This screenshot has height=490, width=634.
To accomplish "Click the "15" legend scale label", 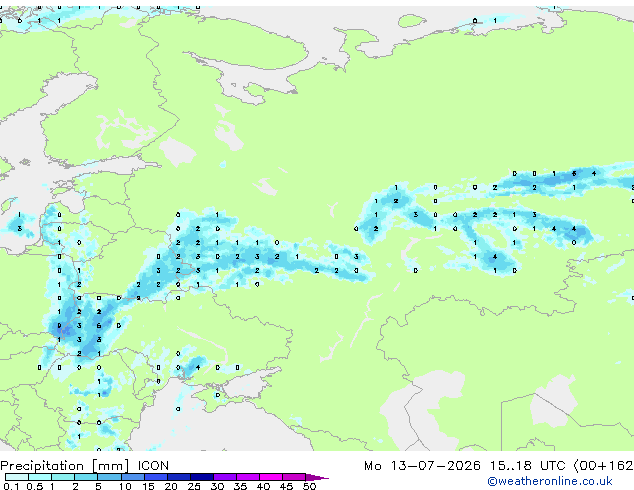I will click(148, 486).
